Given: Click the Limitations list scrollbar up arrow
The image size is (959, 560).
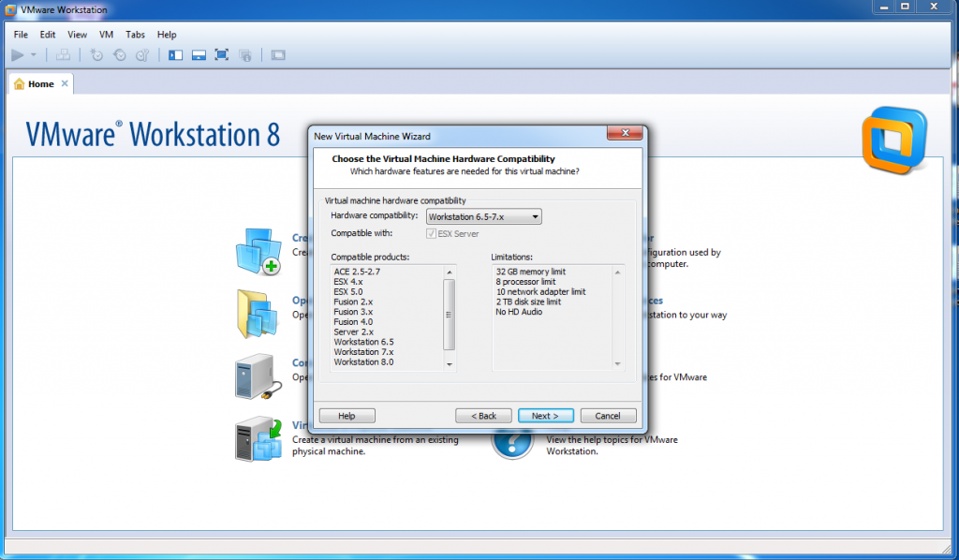Looking at the screenshot, I should pyautogui.click(x=618, y=273).
